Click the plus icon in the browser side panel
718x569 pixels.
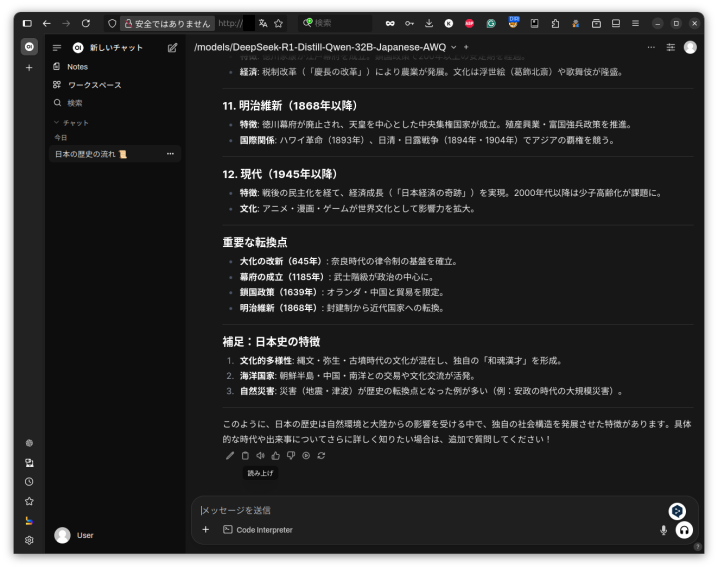tap(29, 68)
